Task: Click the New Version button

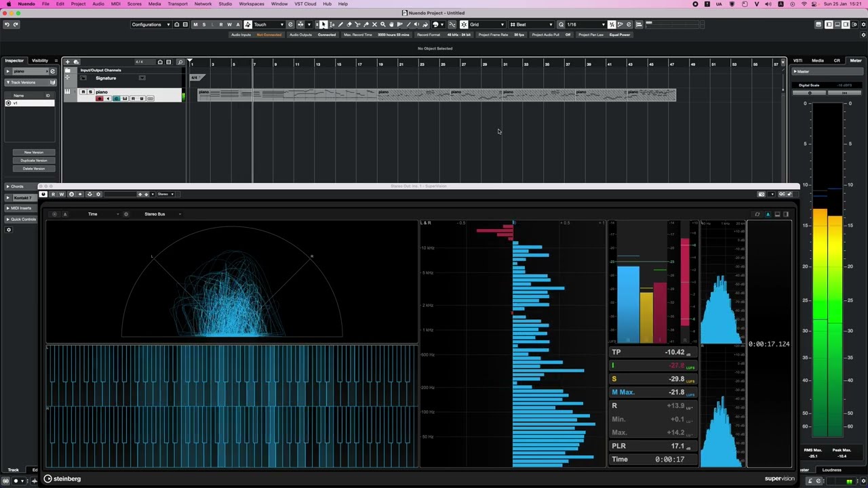Action: tap(34, 152)
